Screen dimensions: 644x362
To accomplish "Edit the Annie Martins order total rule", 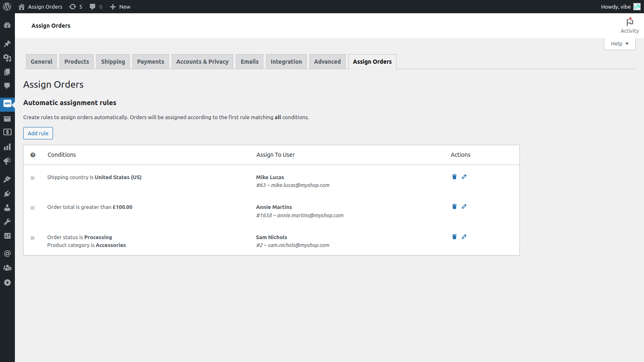I will coord(464,206).
